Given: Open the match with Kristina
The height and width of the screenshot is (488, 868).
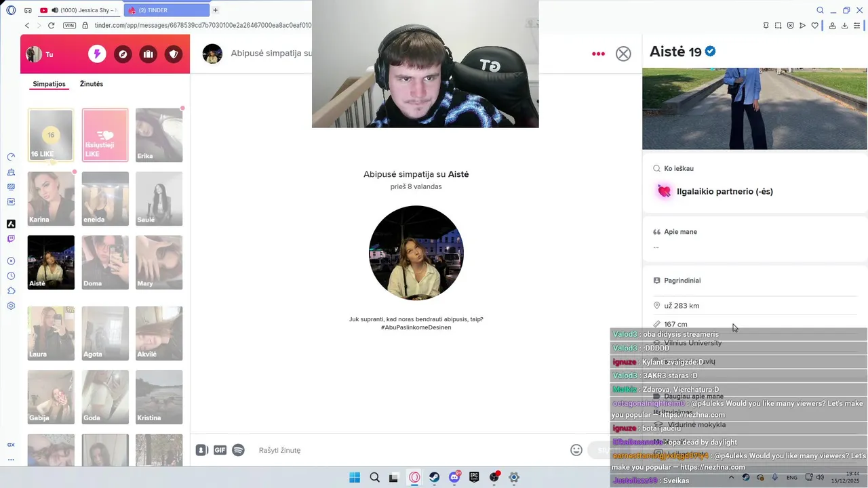Looking at the screenshot, I should (159, 396).
